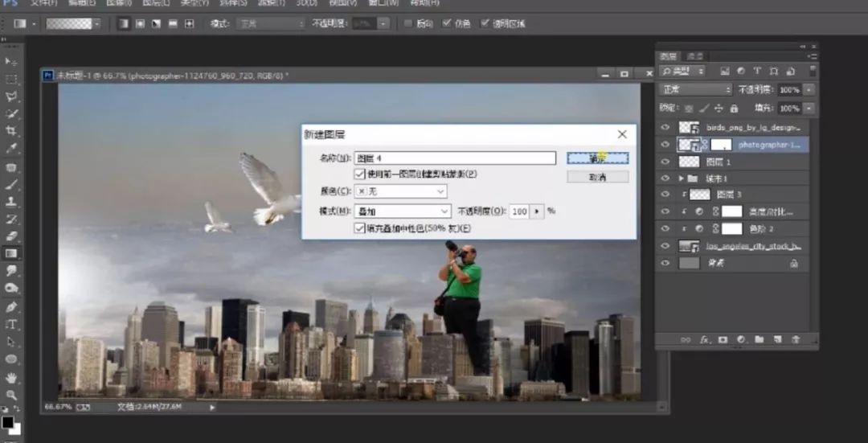This screenshot has height=443, width=868.
Task: Select the Rectangular Marquee tool
Action: (10, 79)
